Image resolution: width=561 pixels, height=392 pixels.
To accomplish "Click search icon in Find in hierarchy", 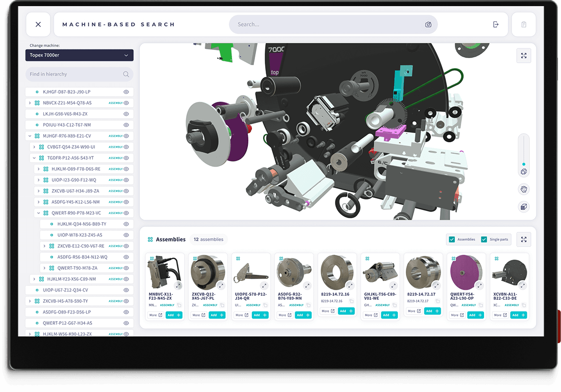I will 126,74.
